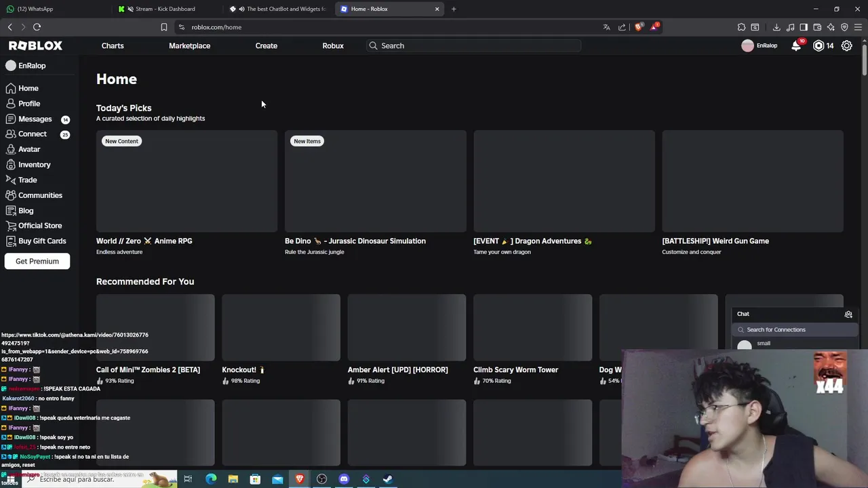Open Steam from the taskbar
Screen dimensions: 868x488
pos(388,479)
